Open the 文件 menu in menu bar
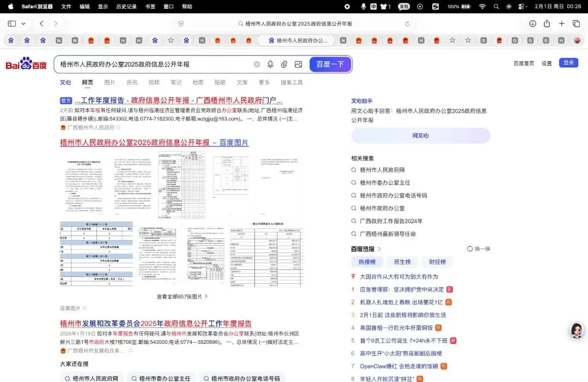 point(66,7)
